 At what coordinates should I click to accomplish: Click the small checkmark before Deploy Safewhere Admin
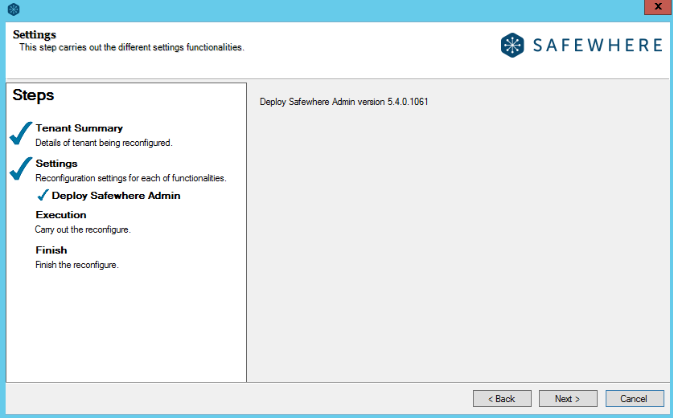pyautogui.click(x=43, y=196)
